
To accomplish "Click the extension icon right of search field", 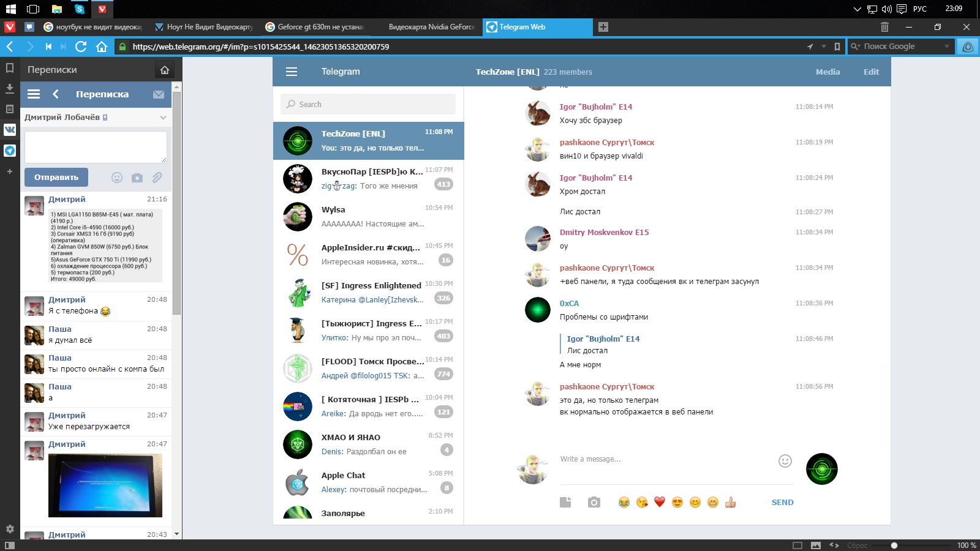I will pyautogui.click(x=968, y=47).
